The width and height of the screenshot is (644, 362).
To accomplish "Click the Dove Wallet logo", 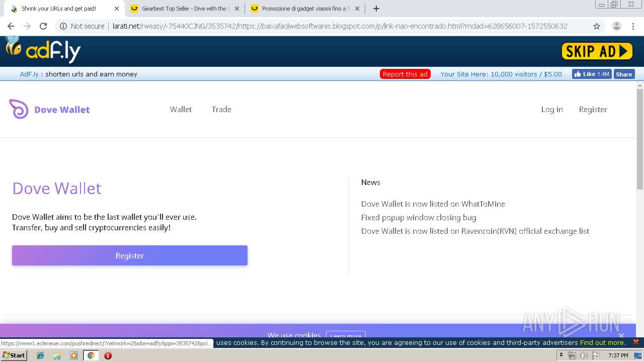I will tap(49, 109).
